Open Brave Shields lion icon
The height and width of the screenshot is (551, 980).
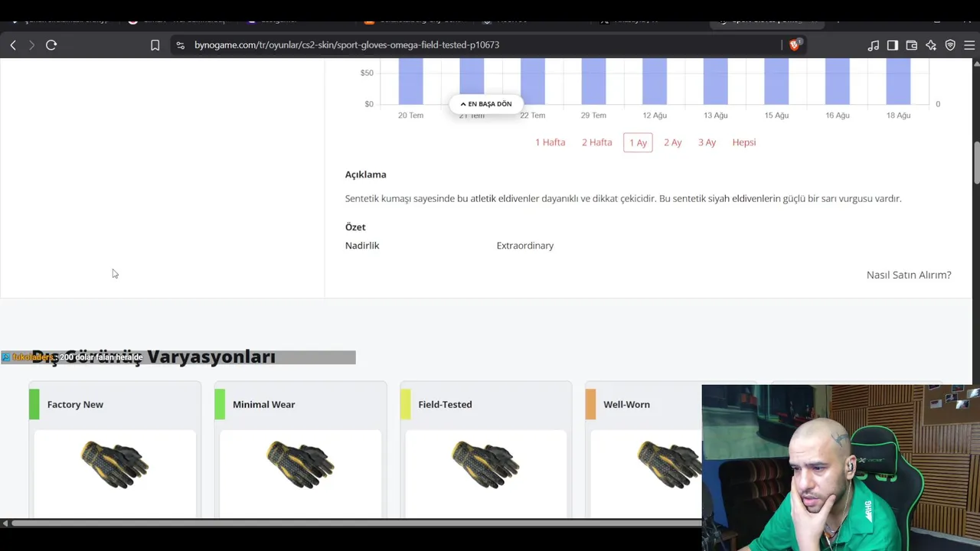794,45
